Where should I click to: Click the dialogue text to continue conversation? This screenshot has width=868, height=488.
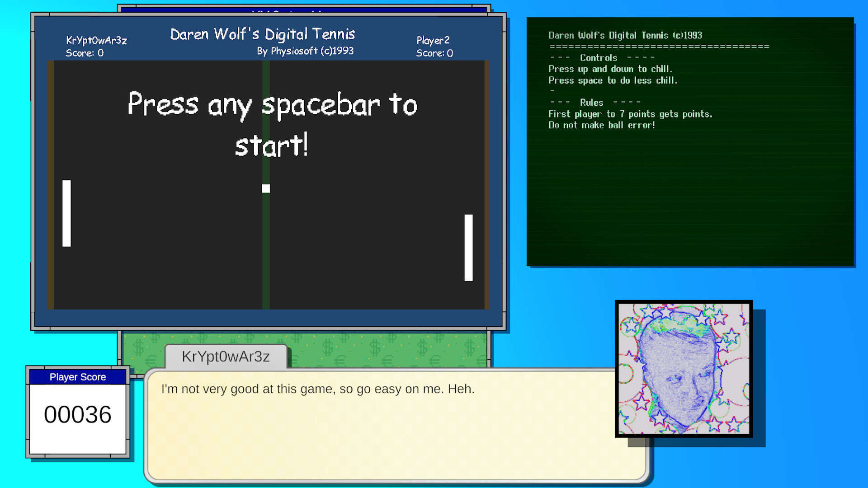click(x=317, y=389)
